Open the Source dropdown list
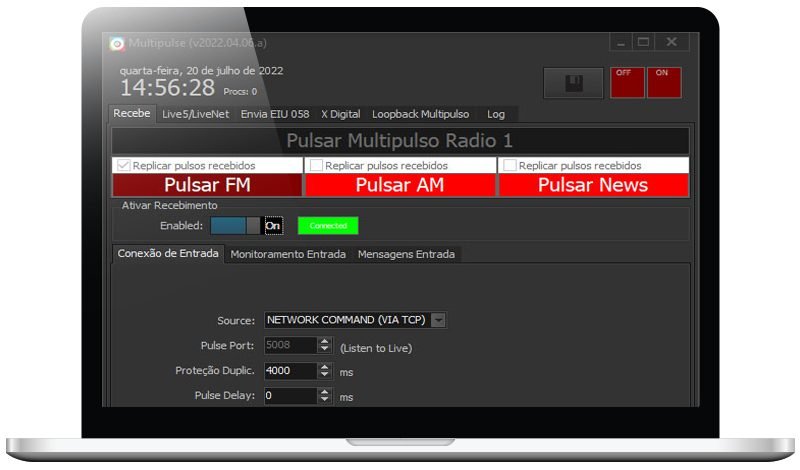800x470 pixels. coord(438,320)
